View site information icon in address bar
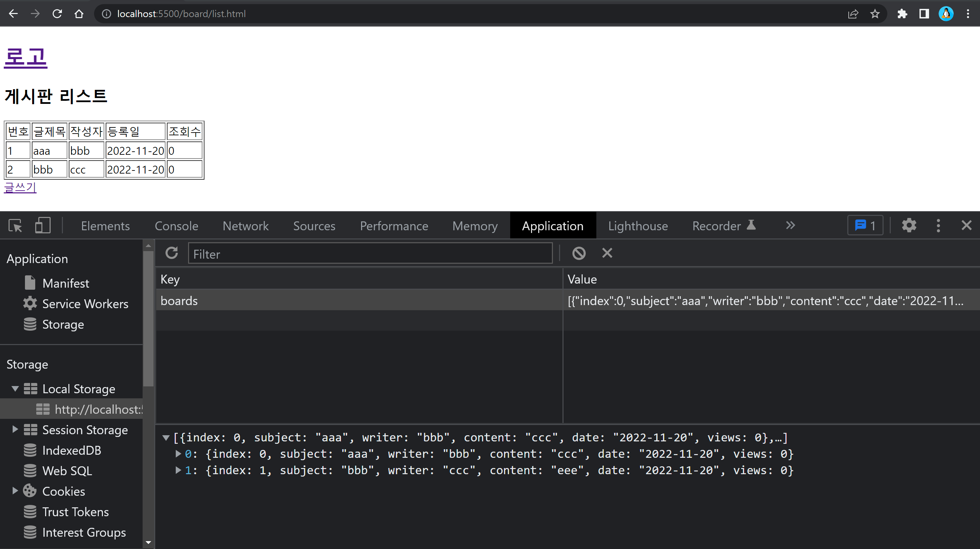The image size is (980, 549). click(107, 14)
